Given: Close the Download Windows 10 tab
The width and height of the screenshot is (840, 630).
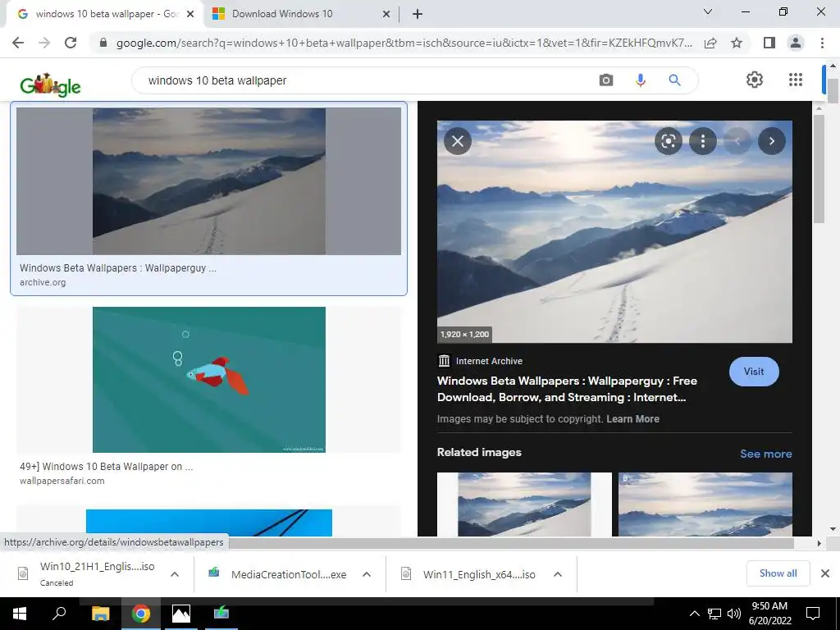Looking at the screenshot, I should pos(386,14).
